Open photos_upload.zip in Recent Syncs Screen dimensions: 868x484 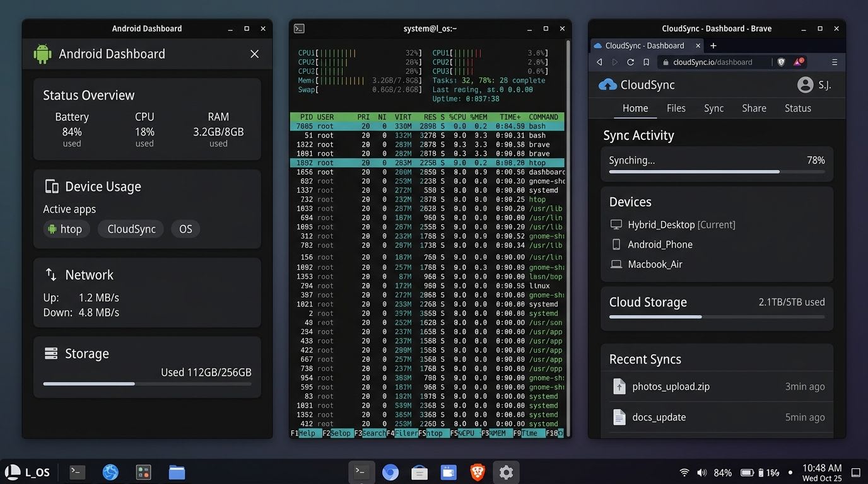tap(717, 386)
